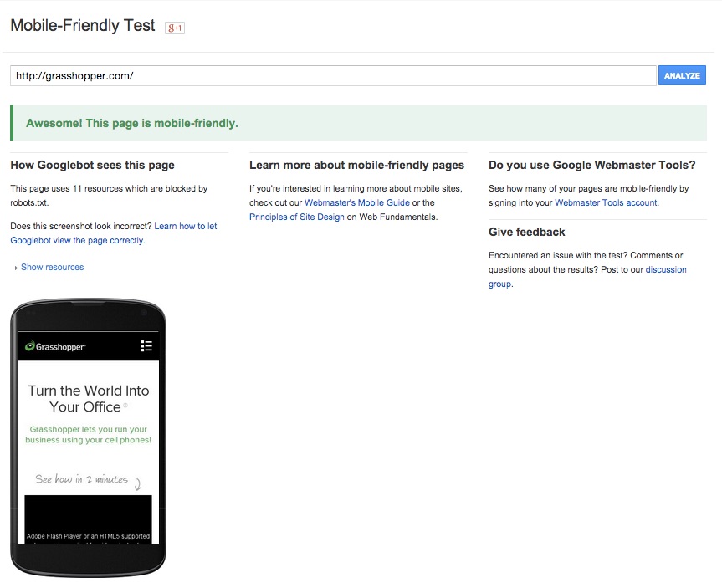Focus the URL input field containing grasshopper.com
This screenshot has width=722, height=588.
point(333,76)
